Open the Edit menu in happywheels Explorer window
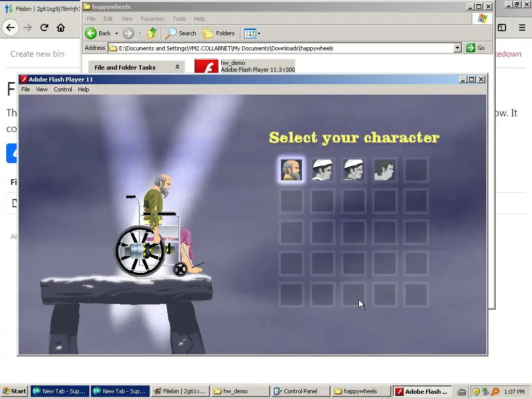The width and height of the screenshot is (532, 399). click(108, 19)
